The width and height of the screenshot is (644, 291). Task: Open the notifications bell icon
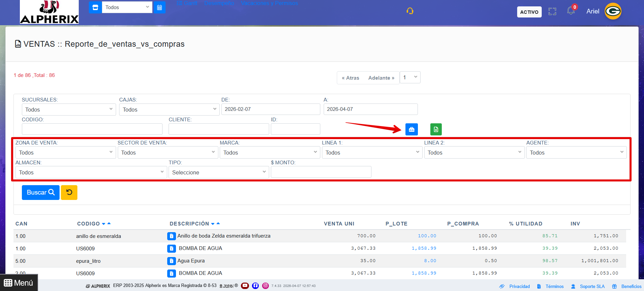pos(571,11)
